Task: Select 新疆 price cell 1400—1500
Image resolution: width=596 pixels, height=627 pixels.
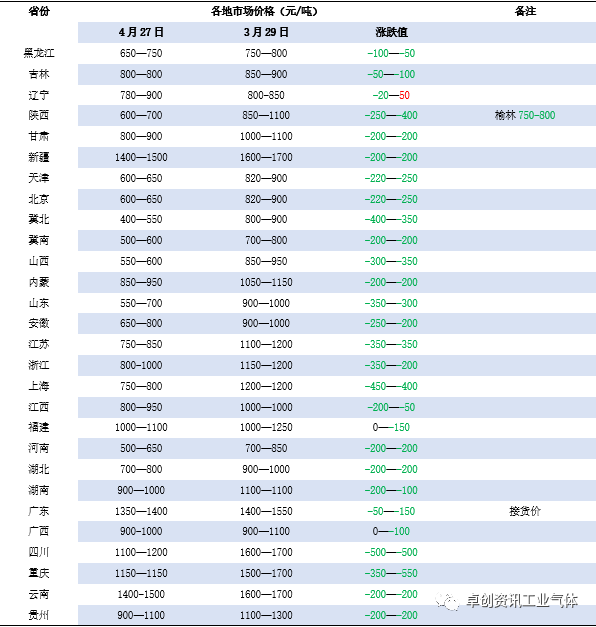Action: [141, 157]
